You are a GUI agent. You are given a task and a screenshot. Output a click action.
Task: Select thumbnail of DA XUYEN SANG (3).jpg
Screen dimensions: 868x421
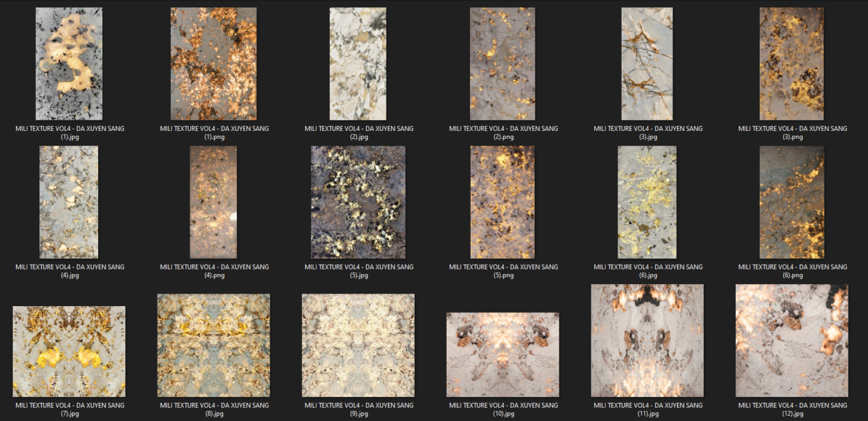(647, 64)
